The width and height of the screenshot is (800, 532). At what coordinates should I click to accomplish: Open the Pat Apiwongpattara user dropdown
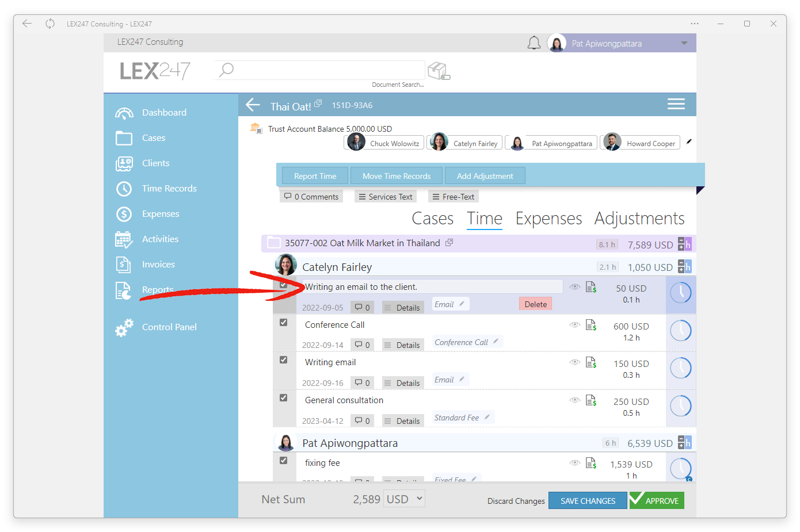622,43
